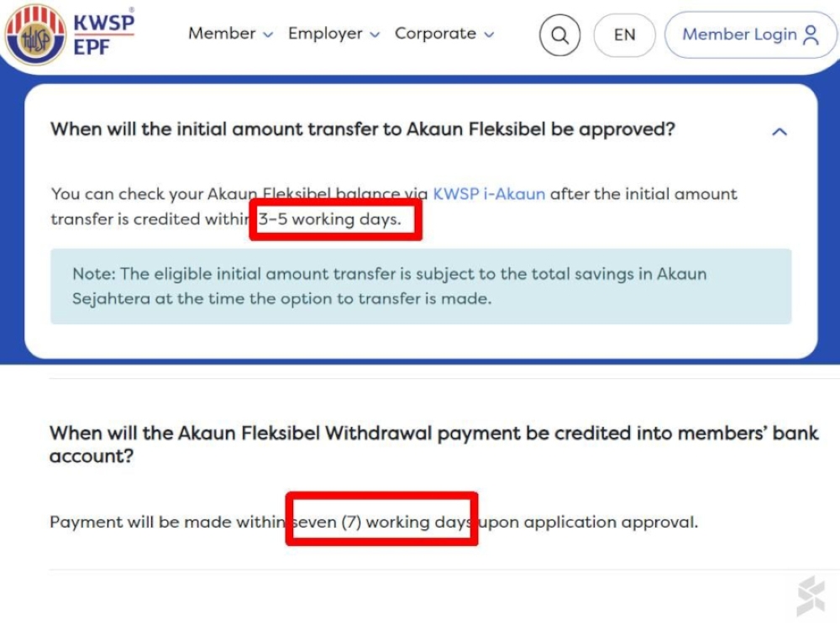The image size is (840, 631).
Task: Switch language using the EN button
Action: tap(624, 35)
